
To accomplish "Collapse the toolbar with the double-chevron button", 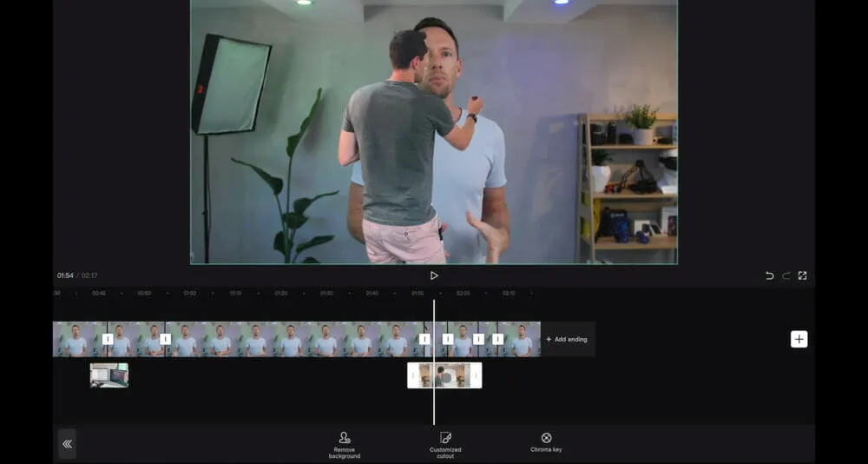I will click(67, 444).
